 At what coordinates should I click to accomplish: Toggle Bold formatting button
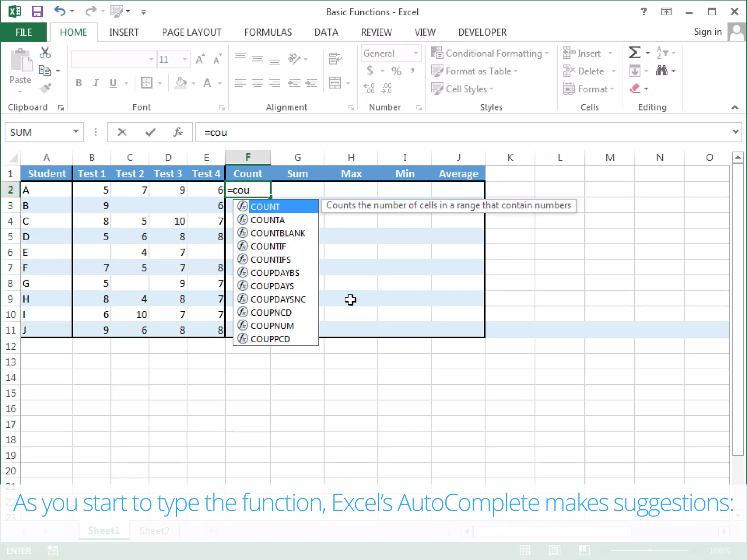pos(79,83)
